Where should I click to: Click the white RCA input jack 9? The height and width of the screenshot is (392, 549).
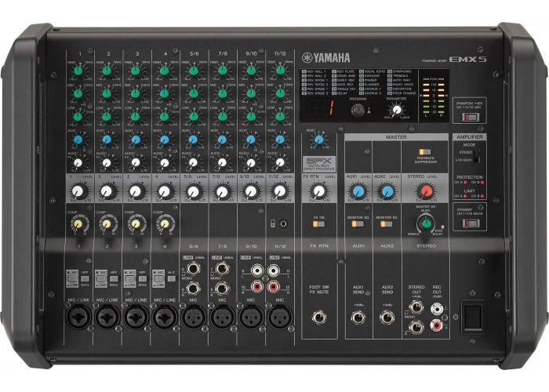(x=257, y=270)
